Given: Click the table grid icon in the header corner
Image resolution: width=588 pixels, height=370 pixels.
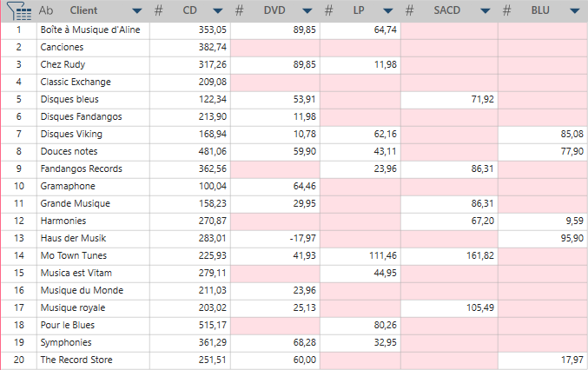Looking at the screenshot, I should point(18,11).
